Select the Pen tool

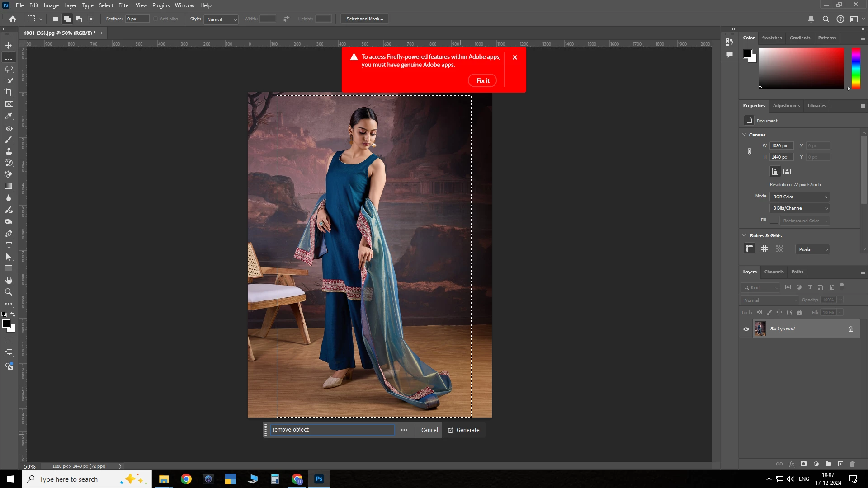coord(9,233)
